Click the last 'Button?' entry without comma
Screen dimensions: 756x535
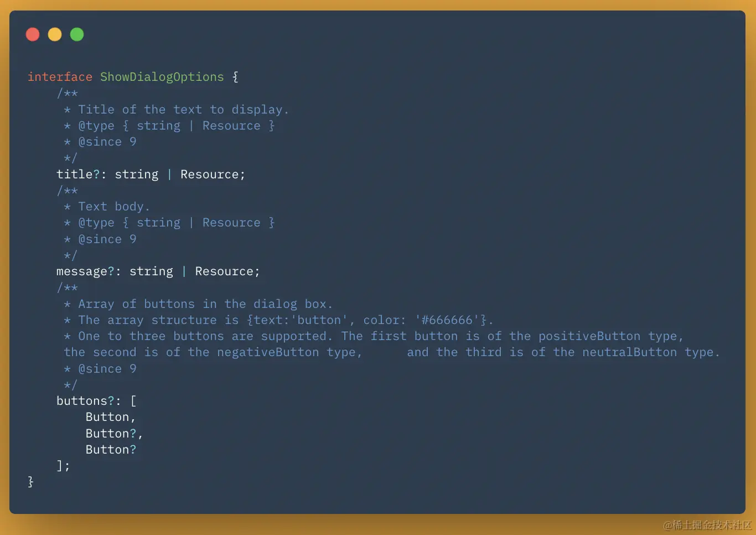pos(111,450)
